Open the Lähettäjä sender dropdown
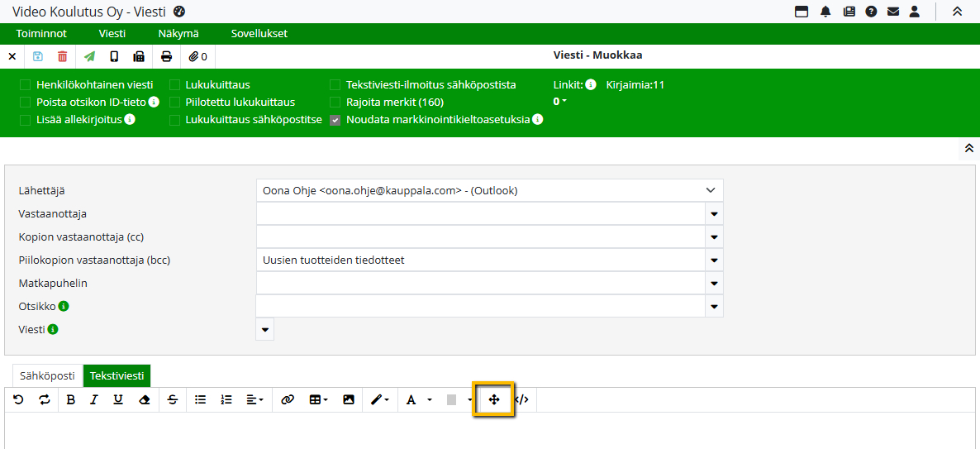Image resolution: width=980 pixels, height=449 pixels. pyautogui.click(x=489, y=190)
